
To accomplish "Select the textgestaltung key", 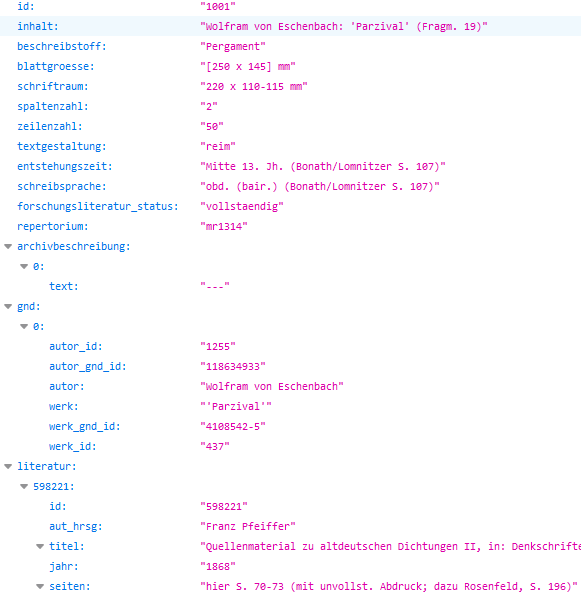I will coord(62,146).
